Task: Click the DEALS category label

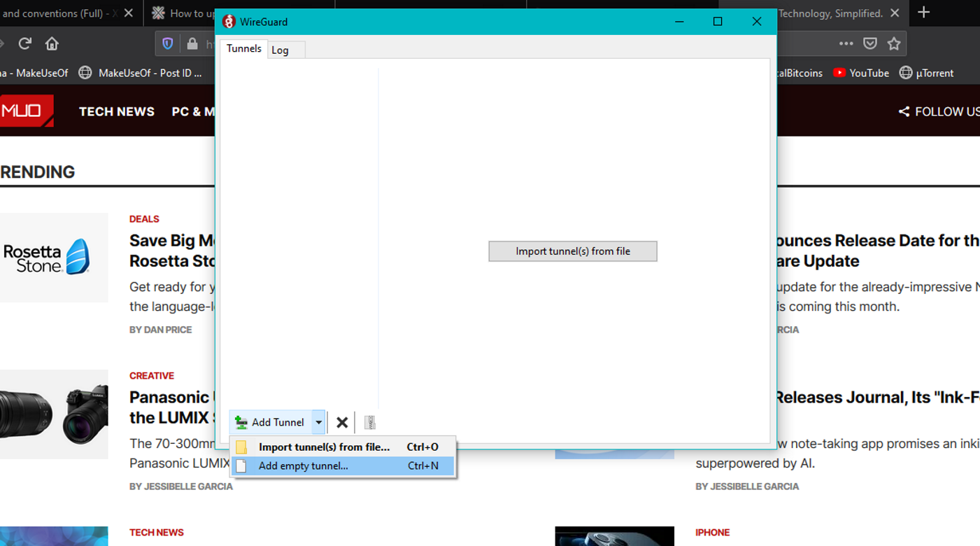Action: [x=144, y=219]
